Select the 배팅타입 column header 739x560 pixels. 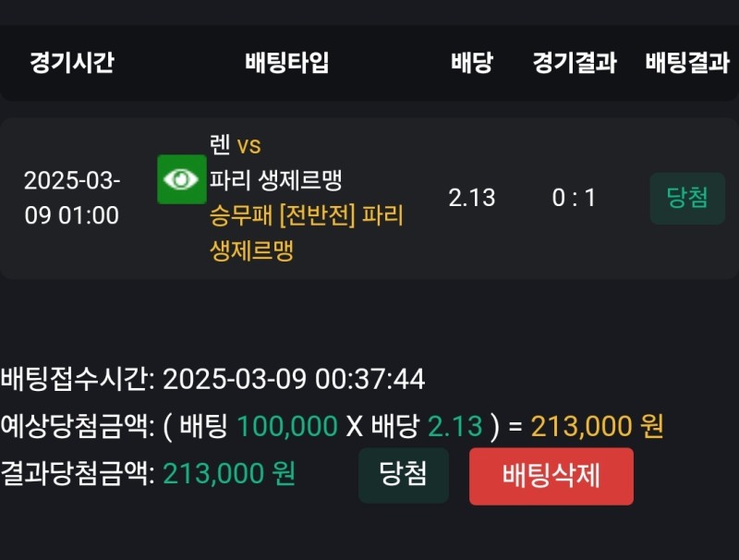[286, 63]
